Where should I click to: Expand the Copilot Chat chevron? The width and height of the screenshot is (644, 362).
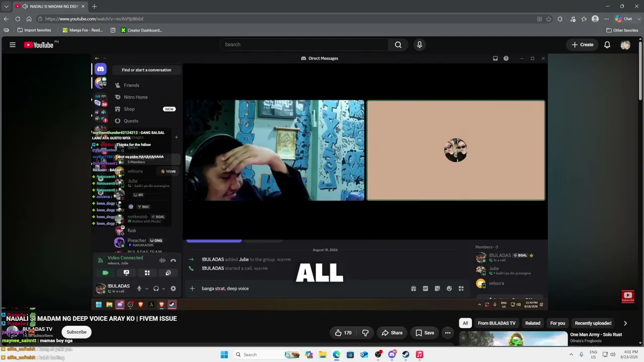[x=638, y=19]
